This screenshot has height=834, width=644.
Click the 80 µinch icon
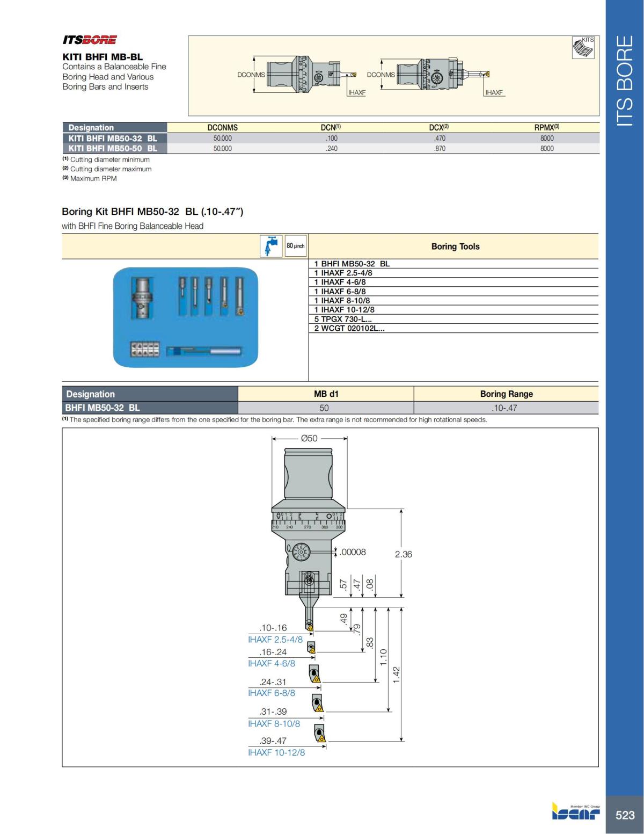[295, 246]
